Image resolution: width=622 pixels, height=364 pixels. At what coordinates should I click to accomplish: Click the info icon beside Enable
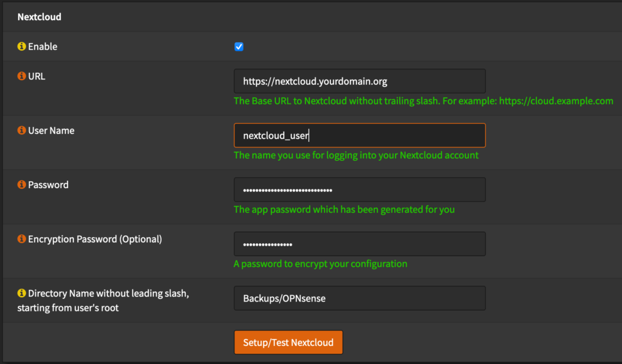coord(22,47)
